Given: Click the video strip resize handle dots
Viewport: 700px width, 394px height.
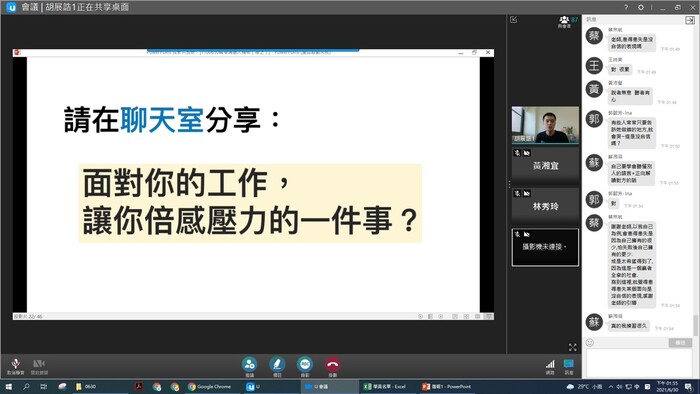Looking at the screenshot, I should pyautogui.click(x=509, y=184).
